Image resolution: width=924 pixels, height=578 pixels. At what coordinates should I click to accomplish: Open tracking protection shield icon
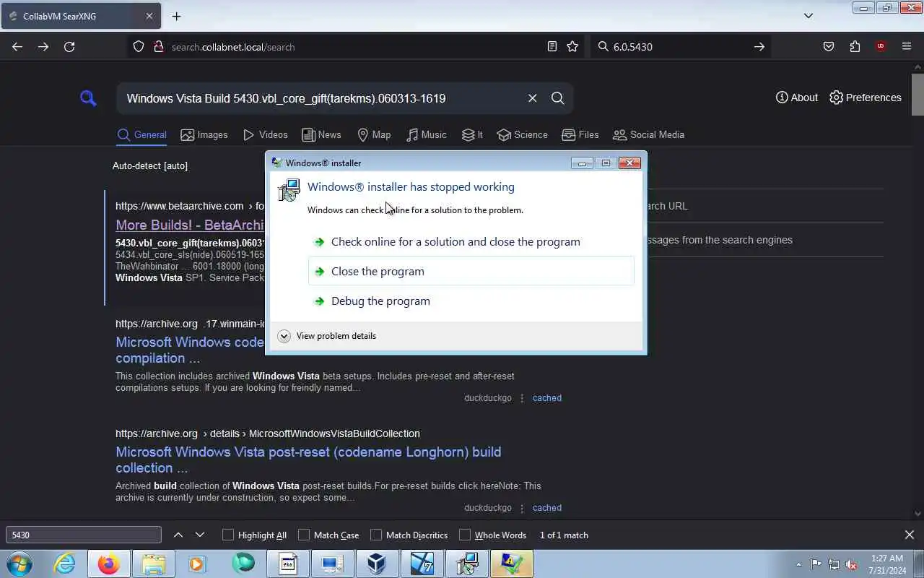pos(139,46)
